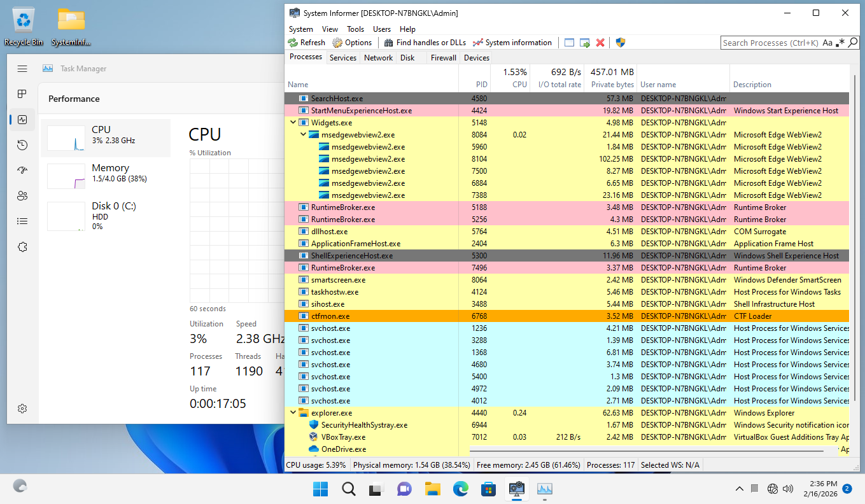Open the Tools menu

[x=355, y=29]
